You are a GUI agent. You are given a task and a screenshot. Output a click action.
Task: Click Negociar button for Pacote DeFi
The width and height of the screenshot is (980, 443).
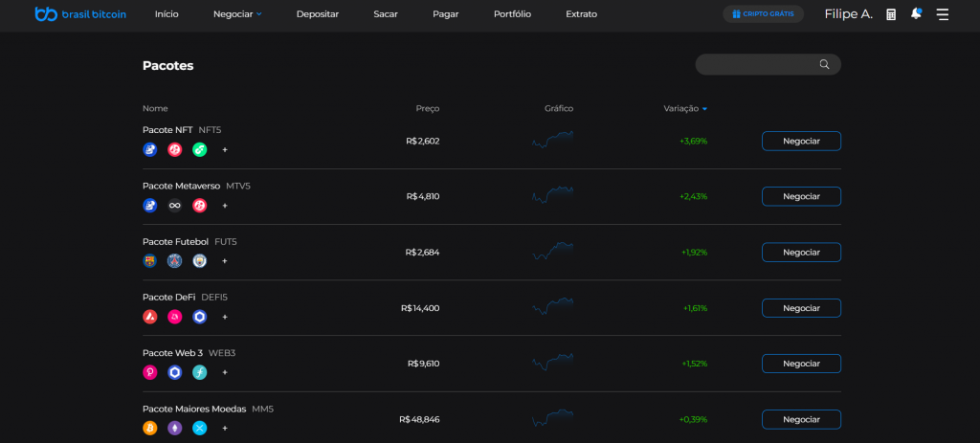801,308
